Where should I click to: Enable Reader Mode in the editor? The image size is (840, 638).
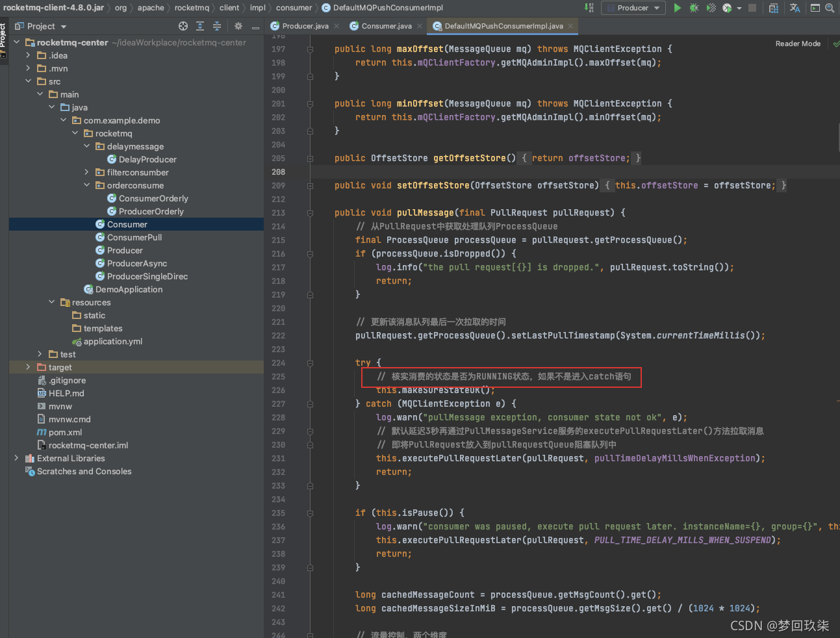click(x=798, y=44)
